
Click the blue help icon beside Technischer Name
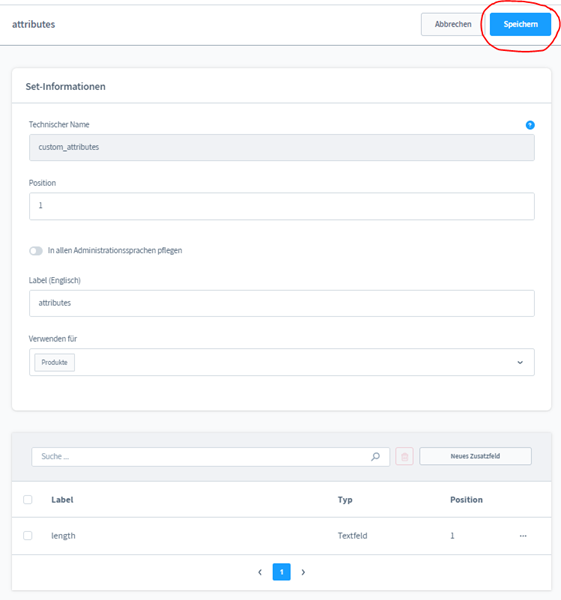coord(530,125)
